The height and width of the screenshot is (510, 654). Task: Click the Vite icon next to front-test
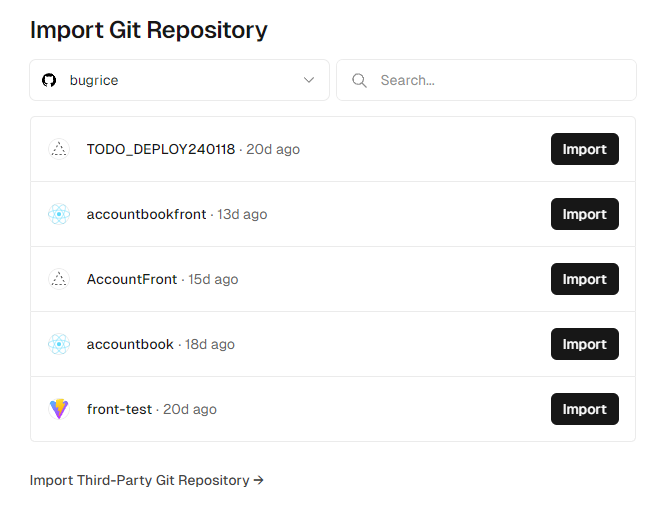click(59, 409)
